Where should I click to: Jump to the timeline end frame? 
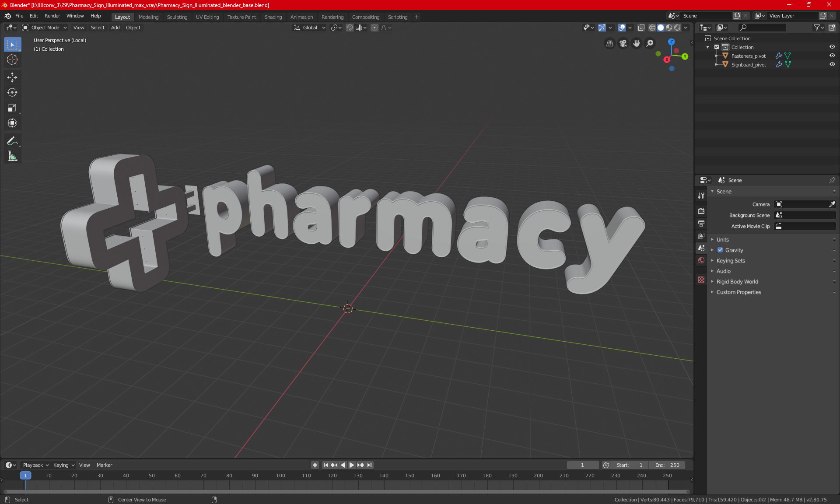point(370,465)
